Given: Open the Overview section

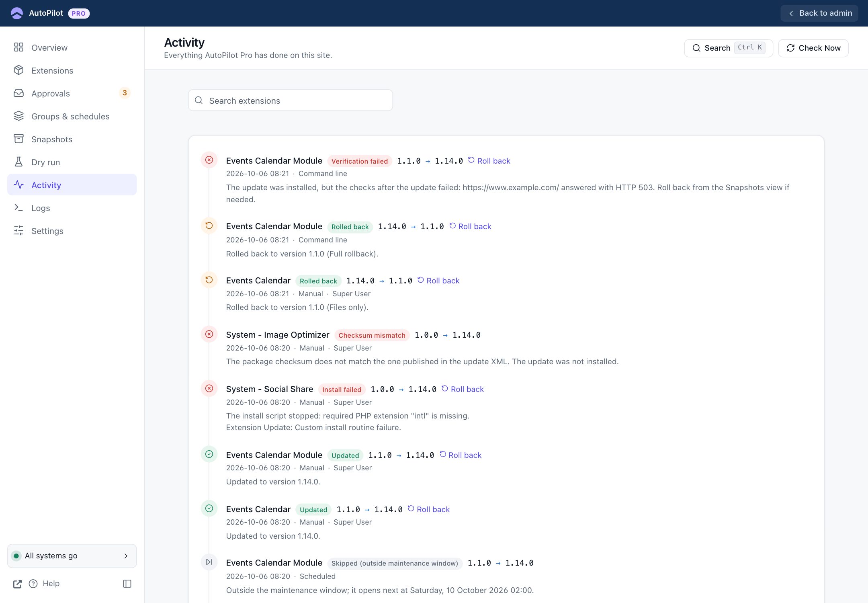Looking at the screenshot, I should [72, 47].
